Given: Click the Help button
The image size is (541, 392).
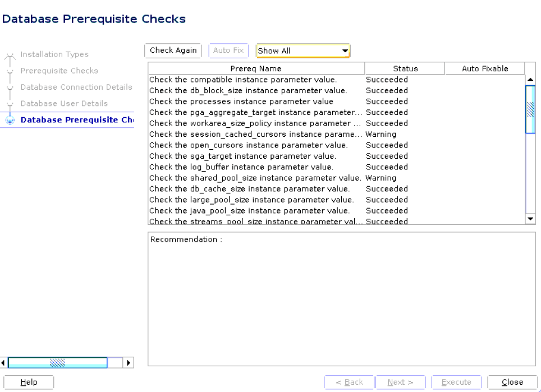Looking at the screenshot, I should pyautogui.click(x=28, y=382).
